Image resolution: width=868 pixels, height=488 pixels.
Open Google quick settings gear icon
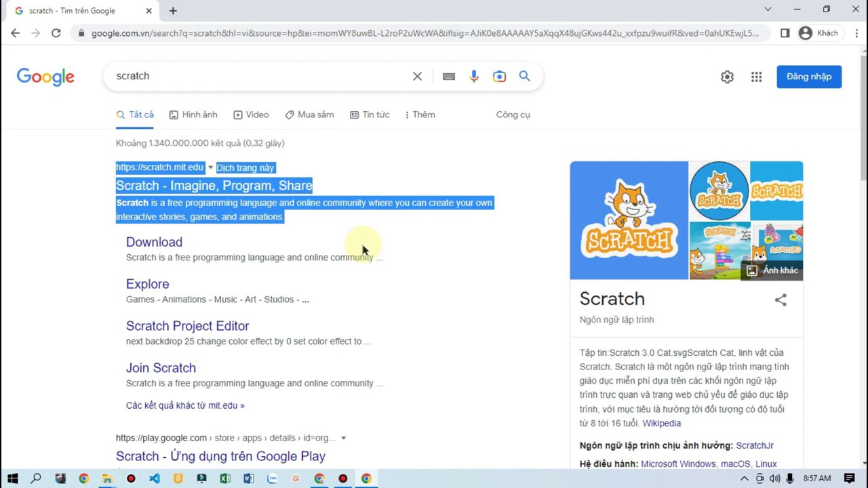click(727, 77)
